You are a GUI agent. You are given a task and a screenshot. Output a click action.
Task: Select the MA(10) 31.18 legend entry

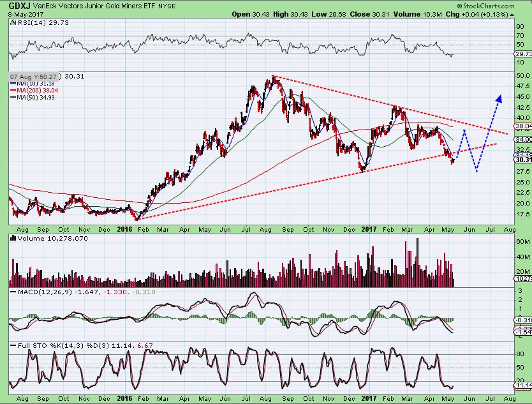tap(33, 84)
